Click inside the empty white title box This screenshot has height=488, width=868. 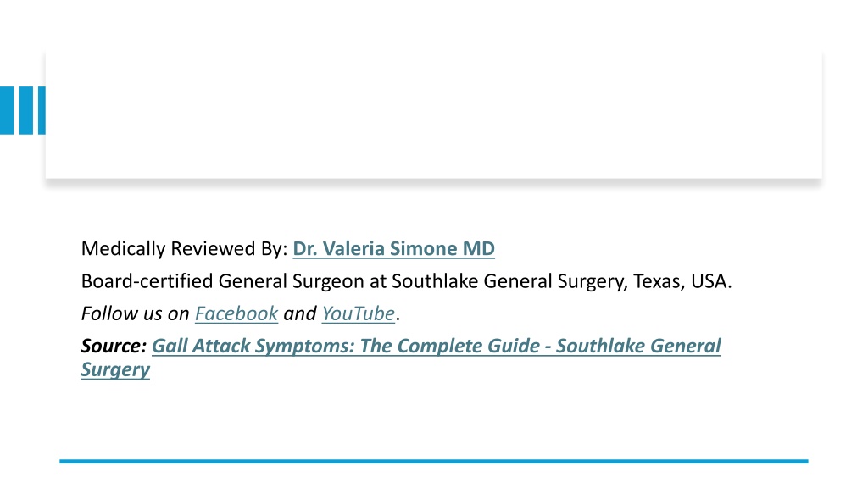(x=433, y=114)
